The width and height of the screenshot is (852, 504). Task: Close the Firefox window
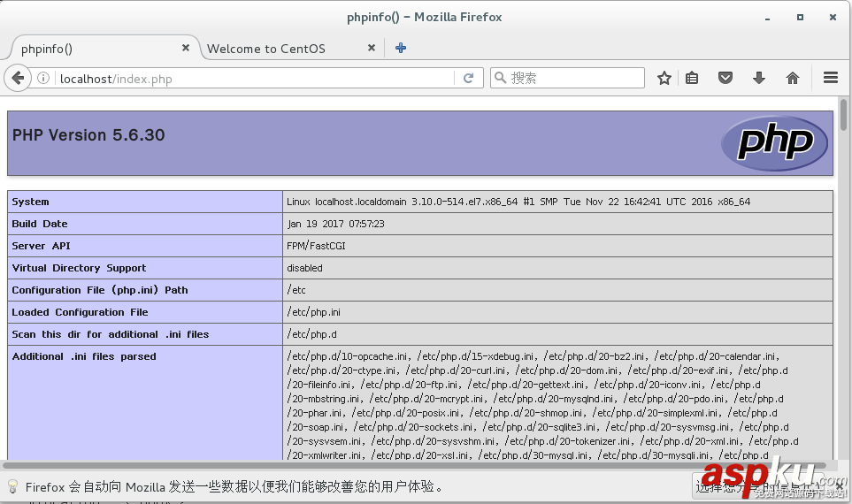[x=833, y=18]
